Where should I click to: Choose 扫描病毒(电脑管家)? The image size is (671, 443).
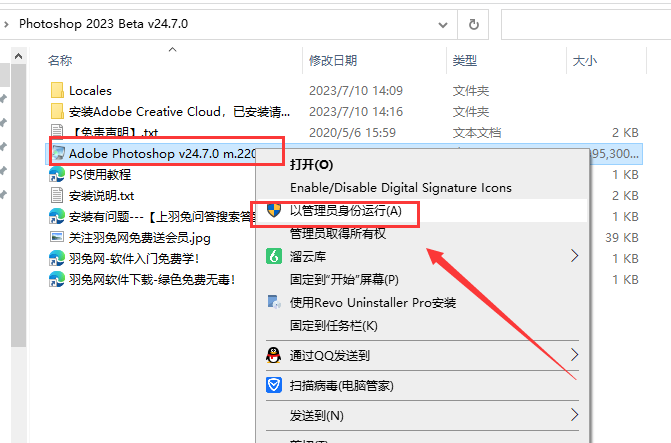(x=341, y=386)
